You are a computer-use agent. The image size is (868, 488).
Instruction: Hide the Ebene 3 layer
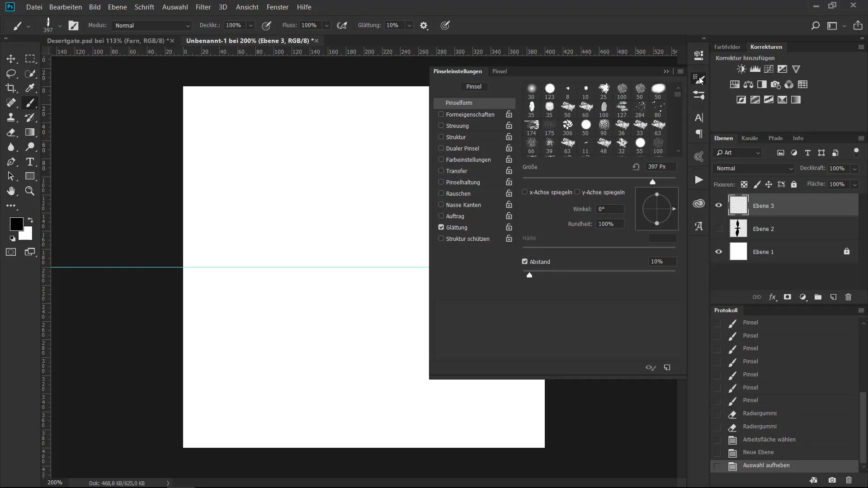718,206
